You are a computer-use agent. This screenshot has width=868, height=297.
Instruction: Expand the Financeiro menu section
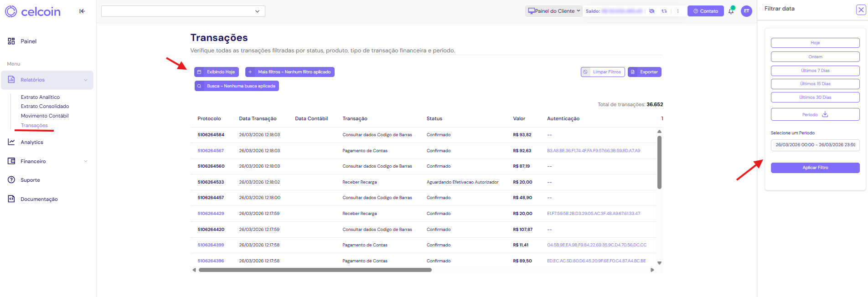(x=85, y=161)
